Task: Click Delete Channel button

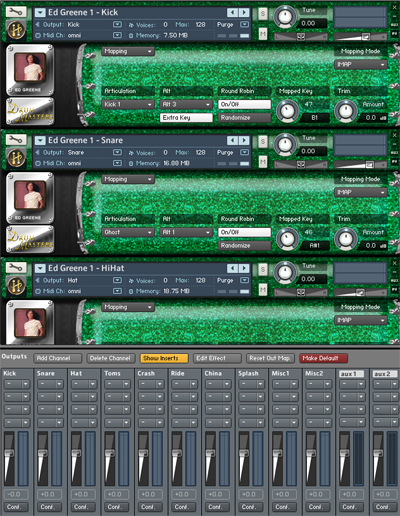Action: point(111,358)
